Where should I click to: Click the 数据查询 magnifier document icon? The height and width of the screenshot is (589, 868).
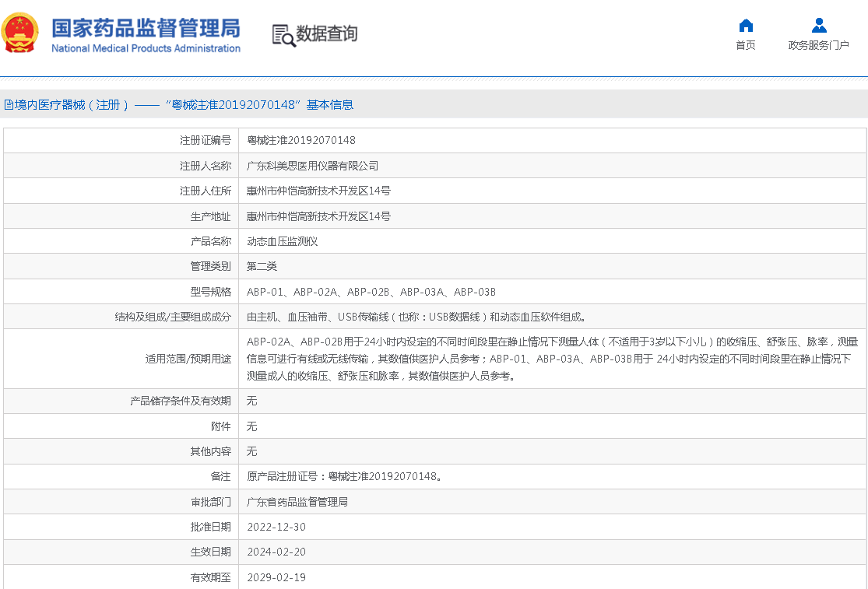tap(283, 35)
